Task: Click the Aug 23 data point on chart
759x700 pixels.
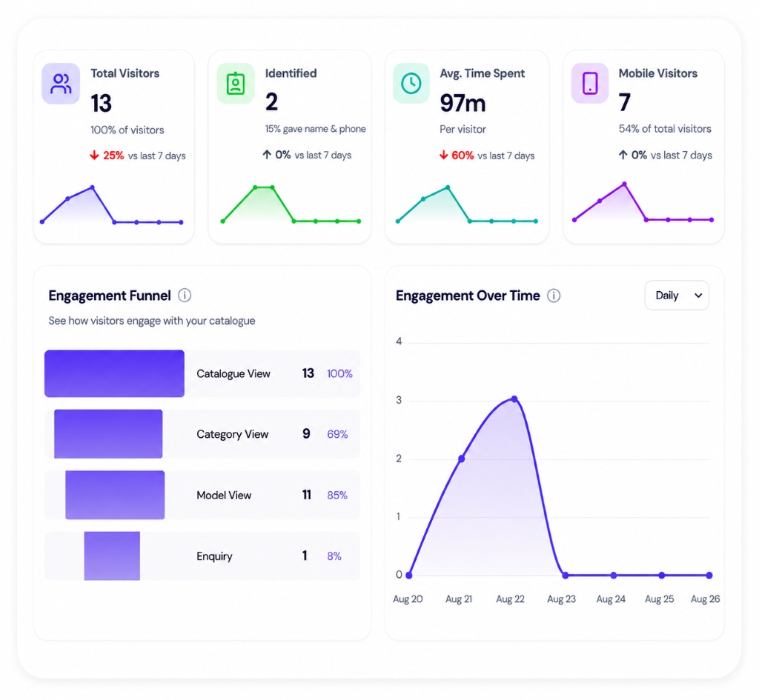Action: point(565,576)
